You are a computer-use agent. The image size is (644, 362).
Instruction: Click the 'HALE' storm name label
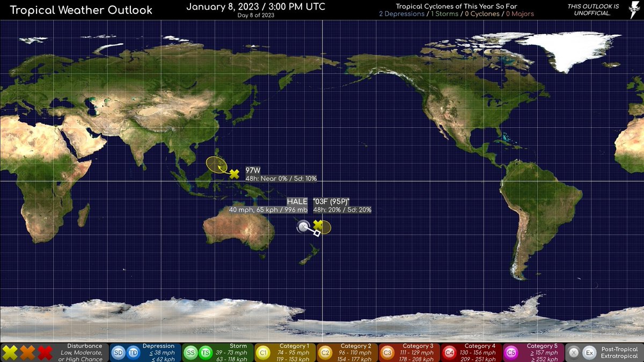[x=297, y=202]
